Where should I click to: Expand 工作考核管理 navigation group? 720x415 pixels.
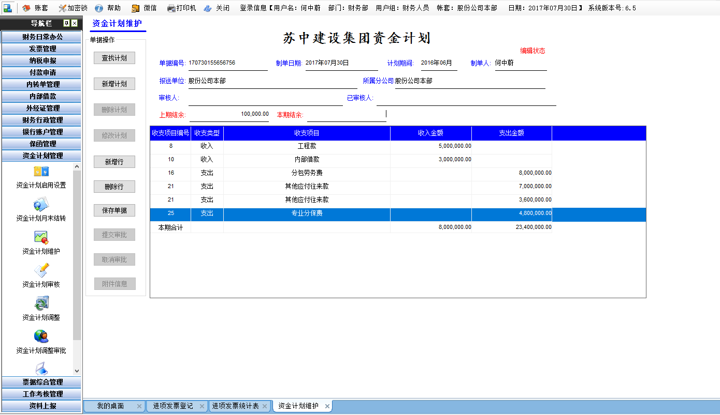tap(42, 394)
